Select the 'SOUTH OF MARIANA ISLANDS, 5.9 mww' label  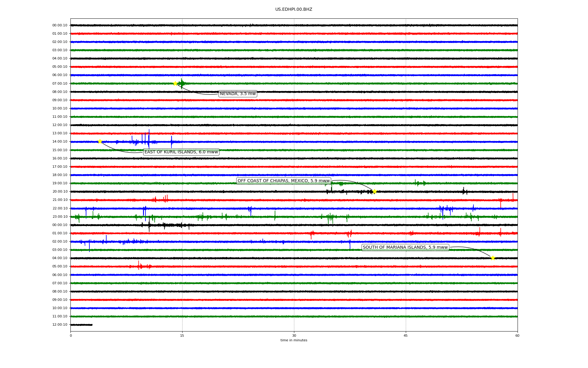pyautogui.click(x=405, y=247)
